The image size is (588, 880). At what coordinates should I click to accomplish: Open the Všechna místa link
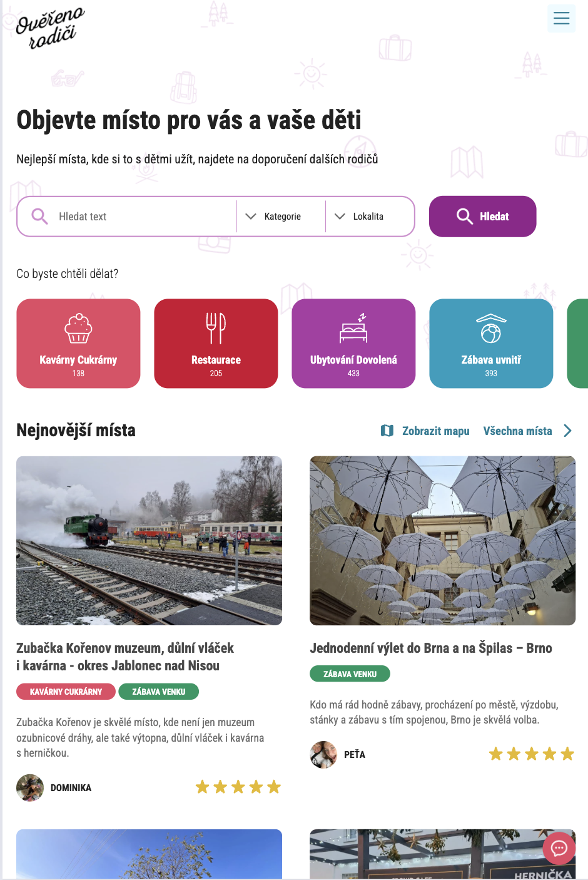[517, 431]
